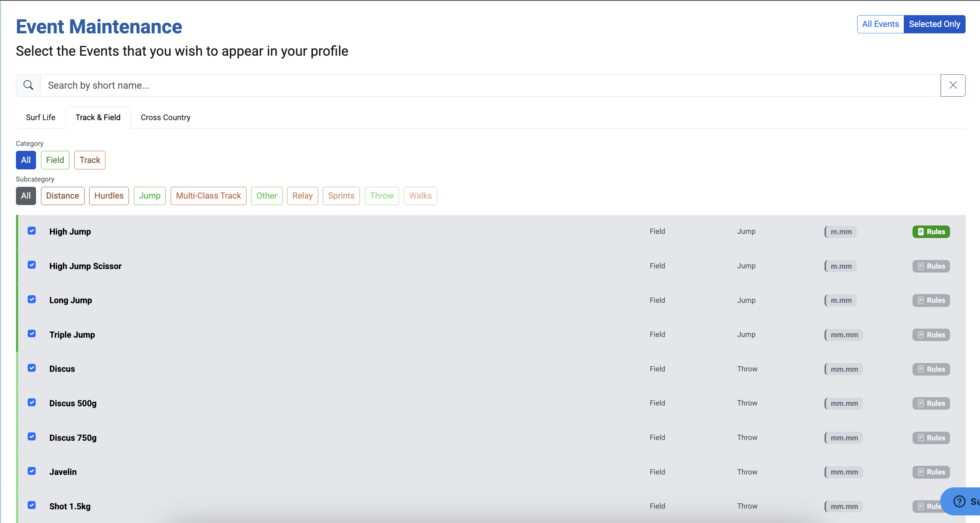
Task: Filter by Throw subcategory
Action: pos(382,196)
